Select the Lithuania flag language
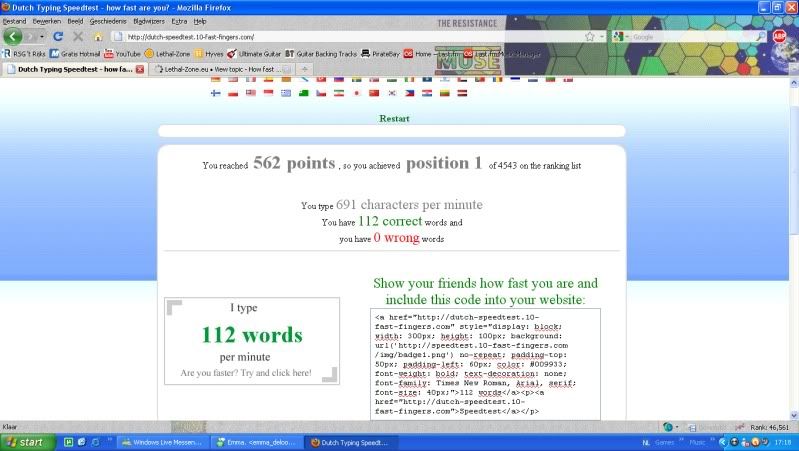799x451 pixels. pyautogui.click(x=445, y=93)
